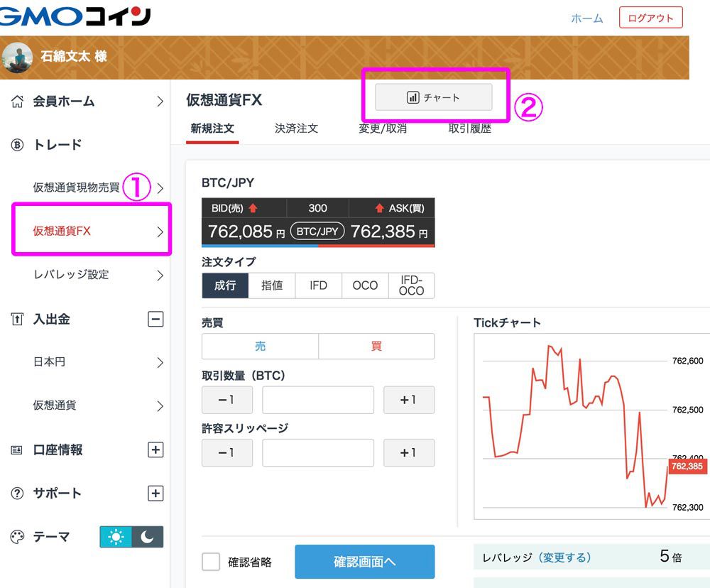Click the BTC/JPY pair pill

click(317, 231)
